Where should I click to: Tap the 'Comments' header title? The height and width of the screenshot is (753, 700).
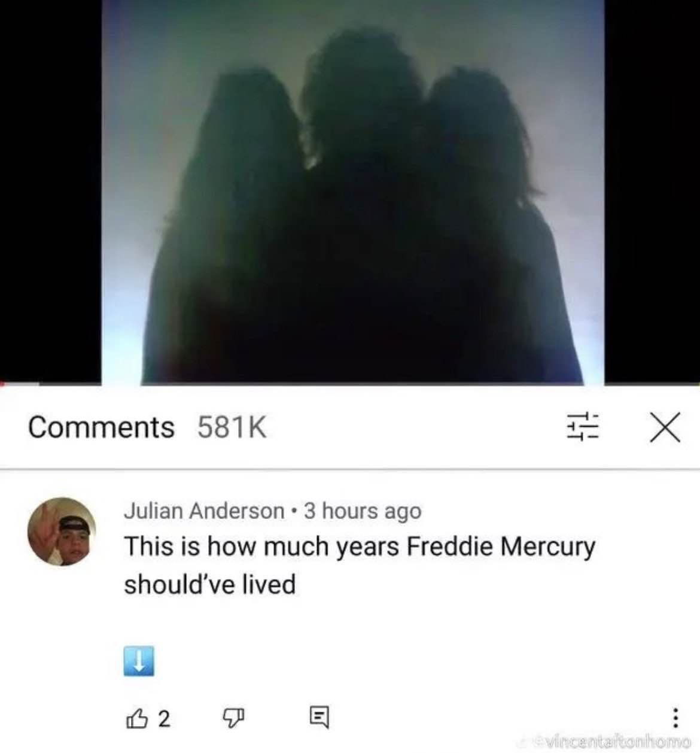pos(101,427)
